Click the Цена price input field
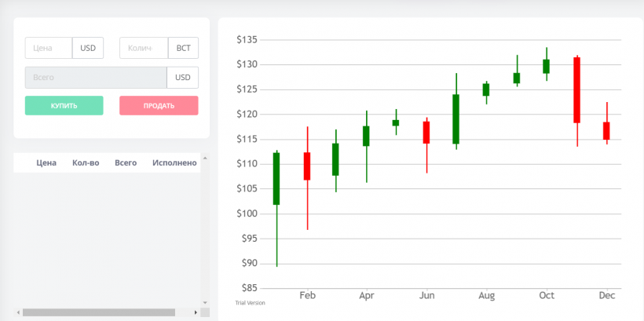644x321 pixels. [49, 48]
